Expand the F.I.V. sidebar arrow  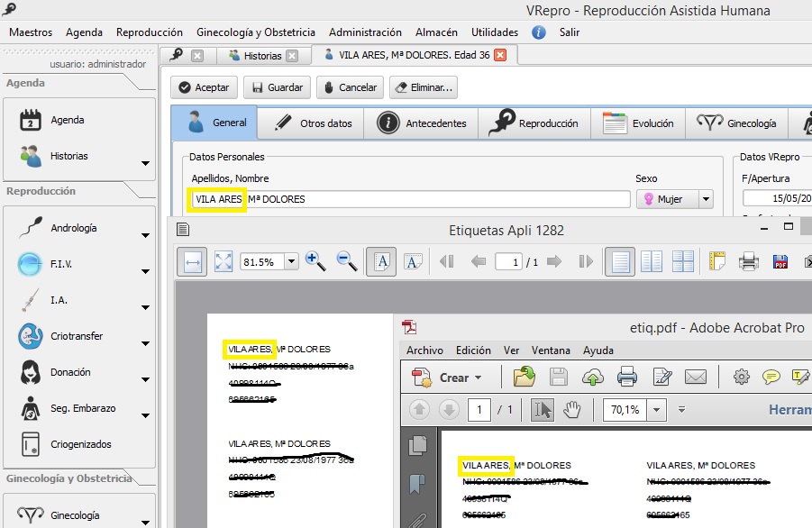click(145, 272)
